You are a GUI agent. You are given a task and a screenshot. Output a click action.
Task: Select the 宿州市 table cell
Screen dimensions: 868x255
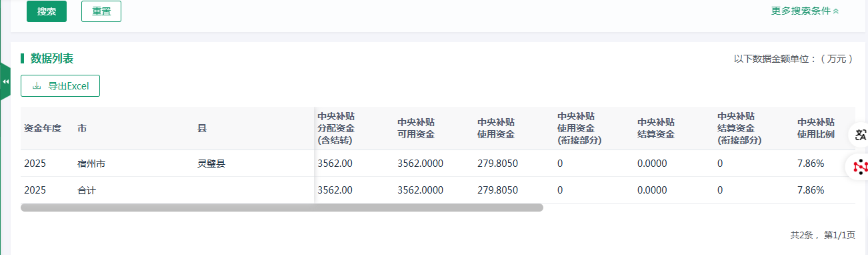[91, 164]
